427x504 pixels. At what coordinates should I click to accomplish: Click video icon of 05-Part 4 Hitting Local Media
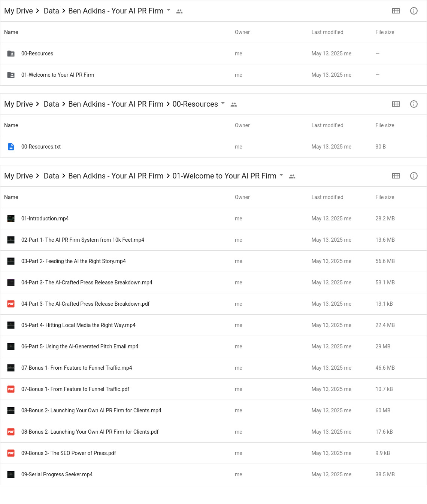[11, 325]
